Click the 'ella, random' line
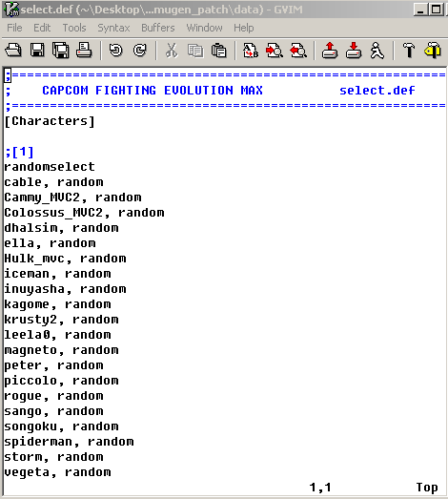 (50, 243)
